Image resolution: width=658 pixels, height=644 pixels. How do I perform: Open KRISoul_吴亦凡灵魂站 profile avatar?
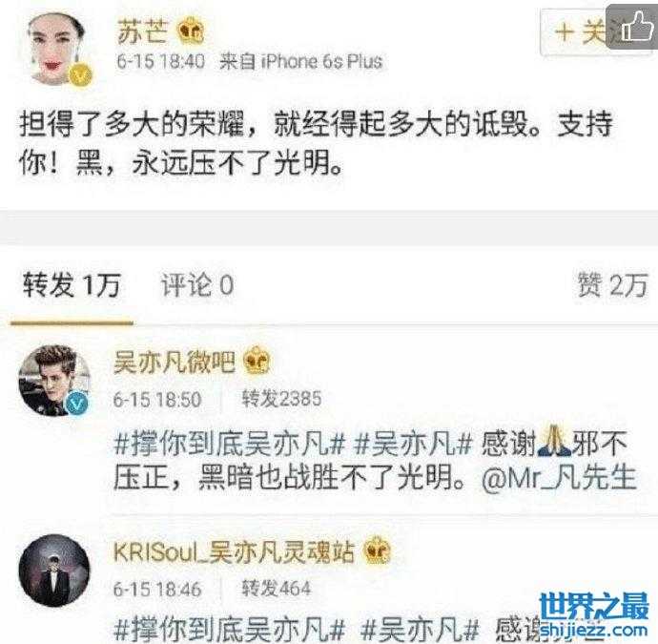[x=54, y=571]
